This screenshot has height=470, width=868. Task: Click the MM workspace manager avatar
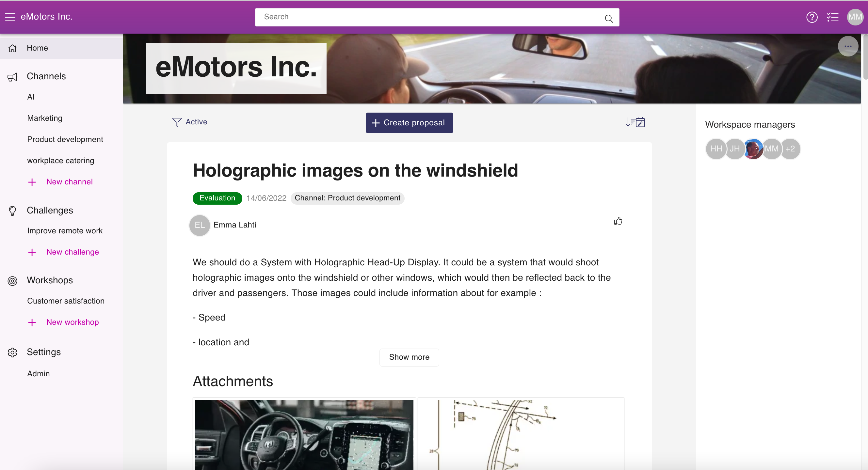click(x=772, y=149)
